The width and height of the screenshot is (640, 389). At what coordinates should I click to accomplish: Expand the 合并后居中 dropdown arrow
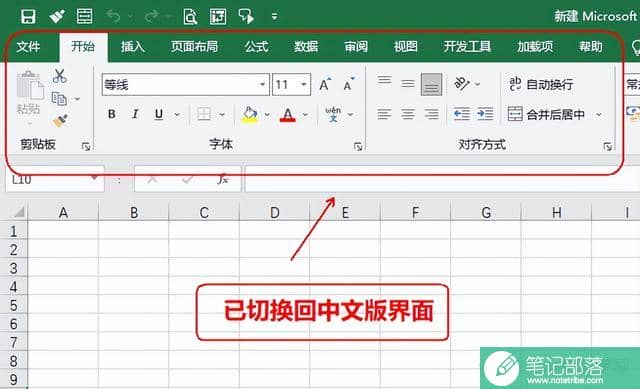coord(598,114)
